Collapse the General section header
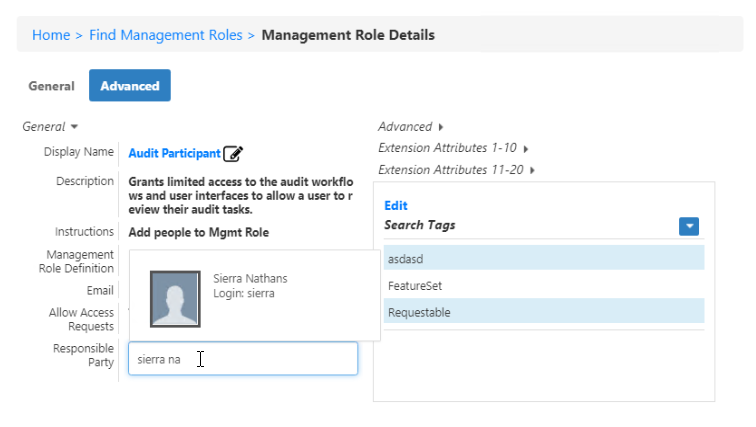The height and width of the screenshot is (427, 756). tap(50, 127)
